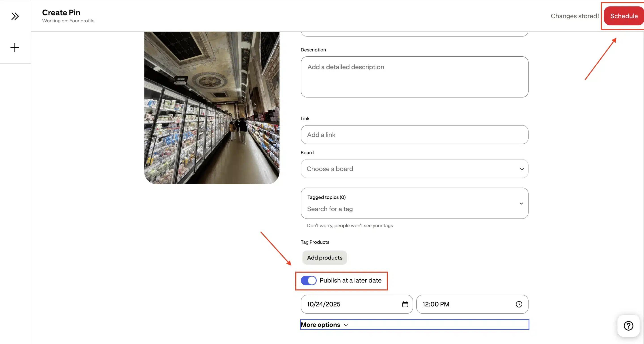Viewport: 644px width, 344px height.
Task: Click the Create Pin heading
Action: point(61,13)
